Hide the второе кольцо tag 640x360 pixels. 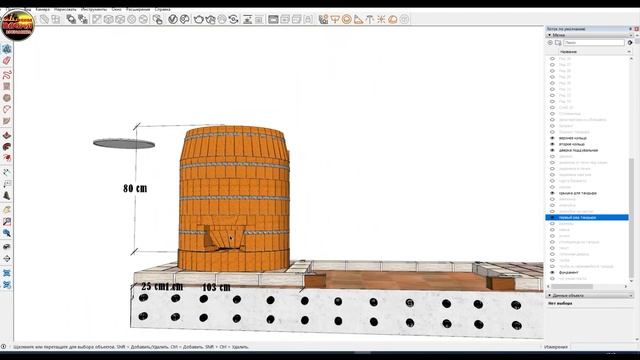click(x=552, y=144)
